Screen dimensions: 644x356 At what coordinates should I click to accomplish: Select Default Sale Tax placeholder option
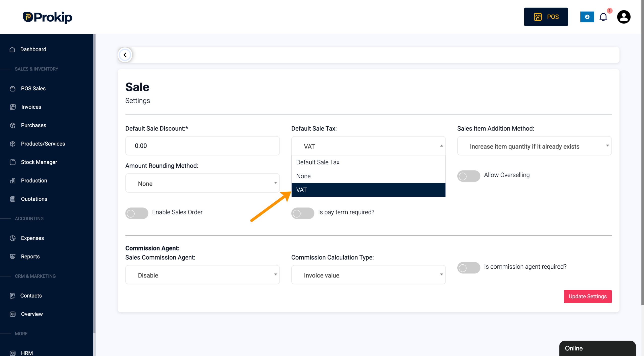tap(368, 162)
